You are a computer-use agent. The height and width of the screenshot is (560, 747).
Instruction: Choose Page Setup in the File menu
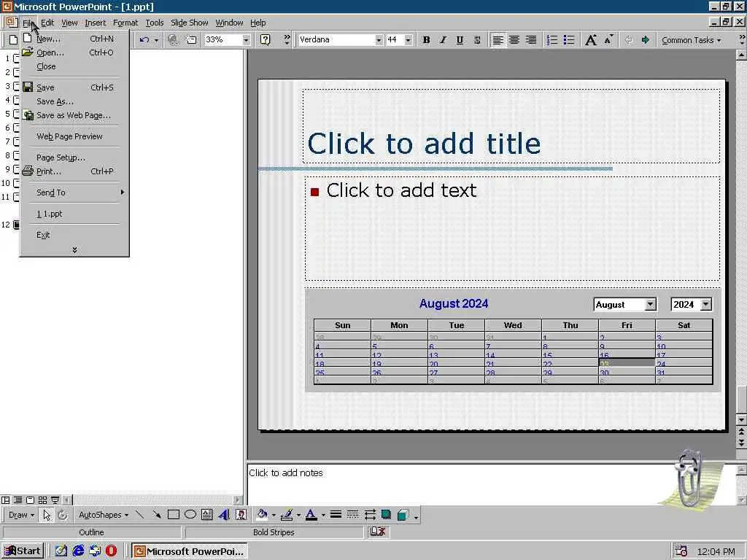point(74,157)
